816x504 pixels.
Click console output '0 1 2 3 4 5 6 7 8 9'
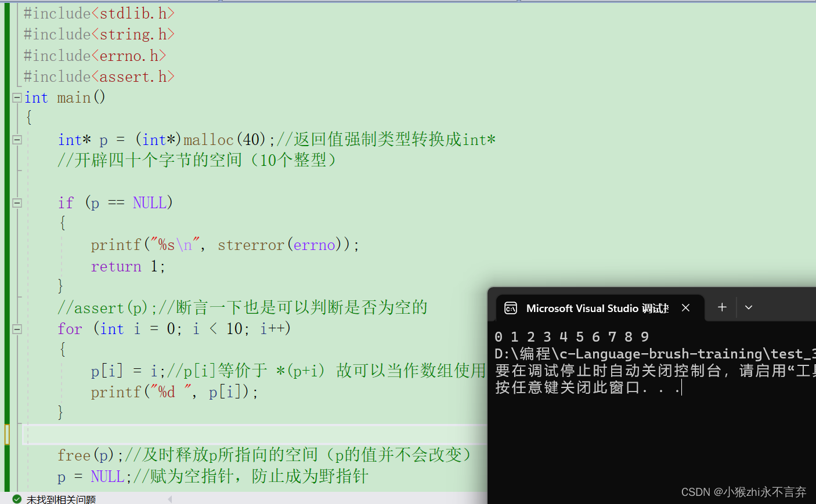point(572,337)
